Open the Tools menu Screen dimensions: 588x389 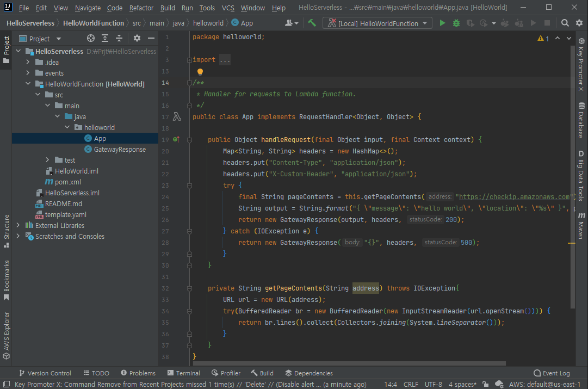(x=207, y=8)
